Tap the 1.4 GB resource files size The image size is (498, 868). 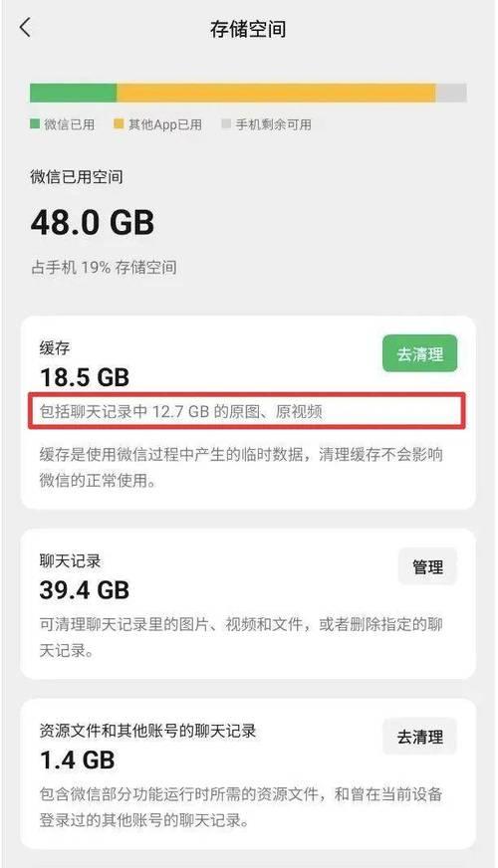(77, 760)
